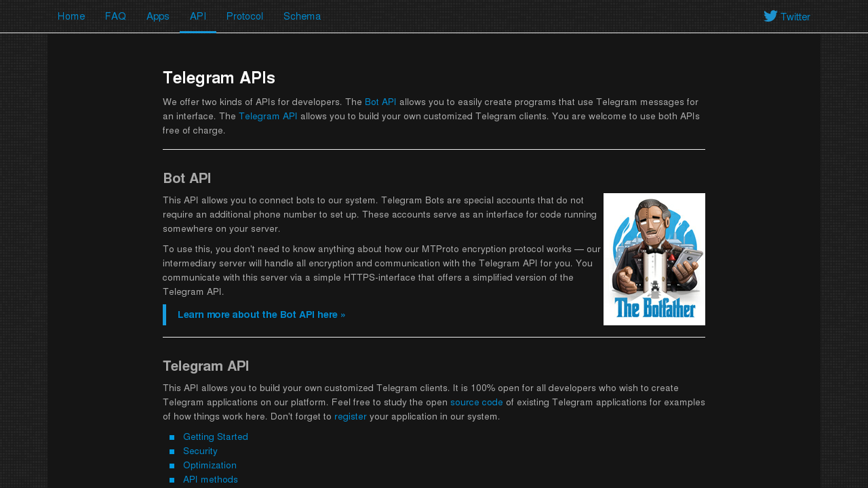Open the API methods list link

click(x=210, y=480)
